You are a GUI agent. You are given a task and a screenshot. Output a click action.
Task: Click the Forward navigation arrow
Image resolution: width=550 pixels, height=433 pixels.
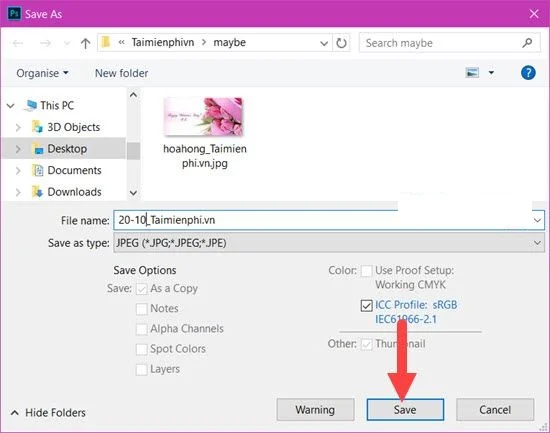click(45, 43)
